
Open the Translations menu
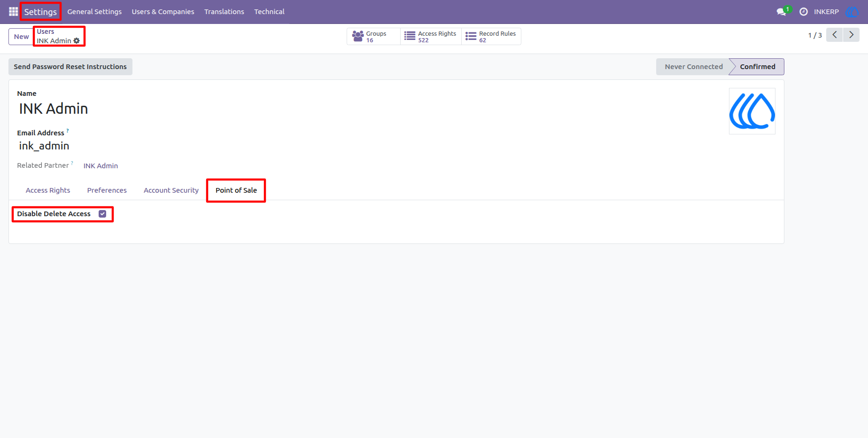click(224, 12)
